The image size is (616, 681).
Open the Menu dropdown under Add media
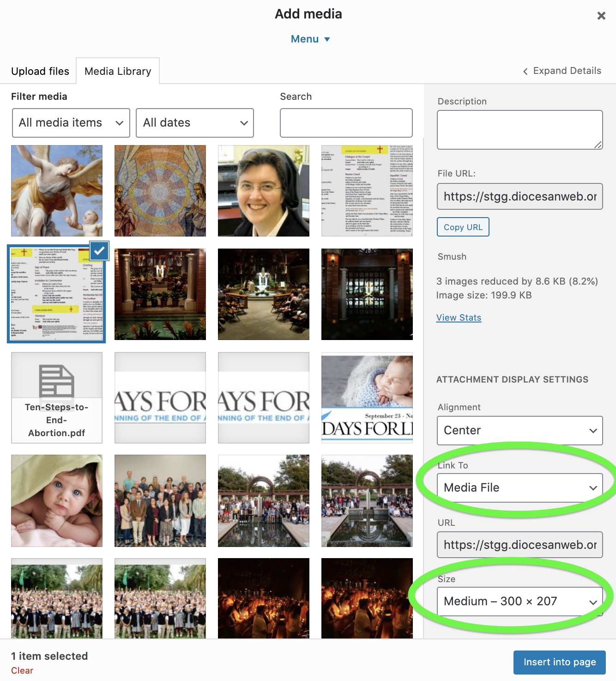point(310,39)
